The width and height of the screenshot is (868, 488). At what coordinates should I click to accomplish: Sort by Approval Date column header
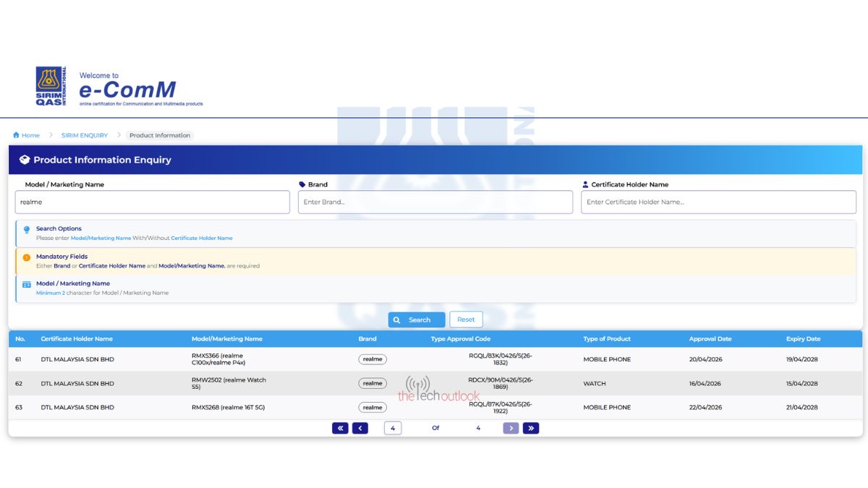click(x=710, y=338)
